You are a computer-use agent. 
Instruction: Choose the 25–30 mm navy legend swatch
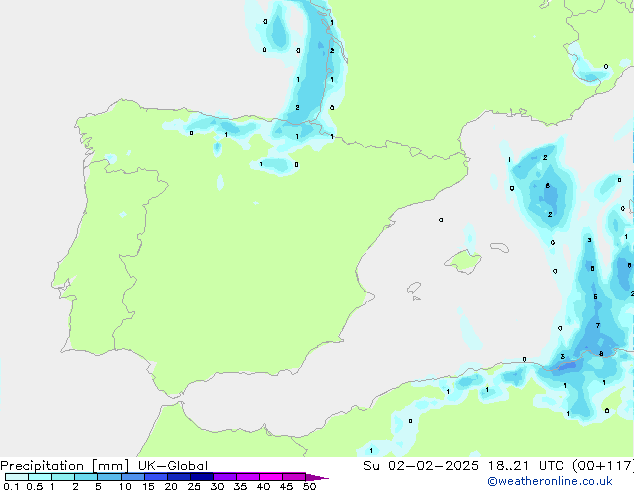tap(202, 477)
